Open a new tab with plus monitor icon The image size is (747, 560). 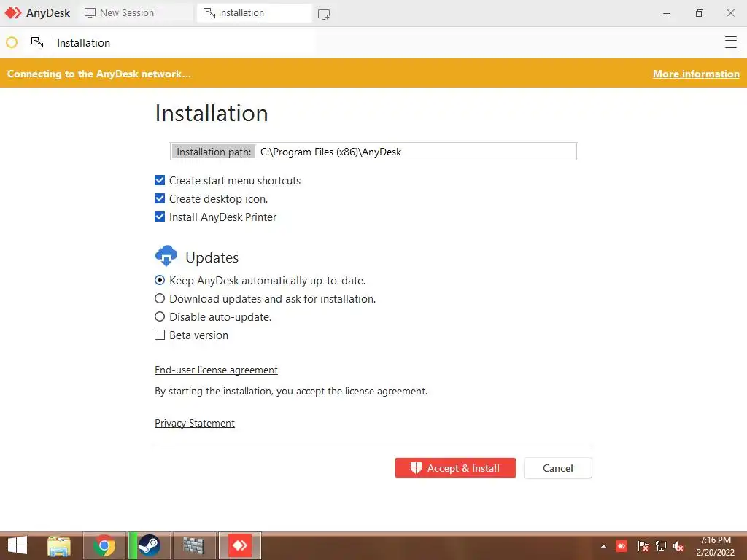click(324, 15)
